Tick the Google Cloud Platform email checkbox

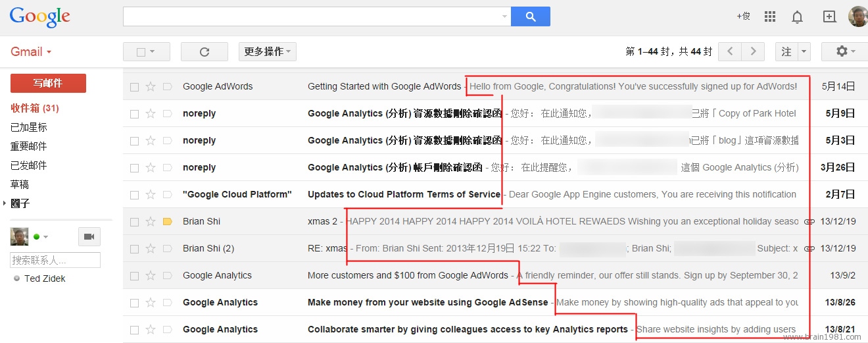[134, 194]
